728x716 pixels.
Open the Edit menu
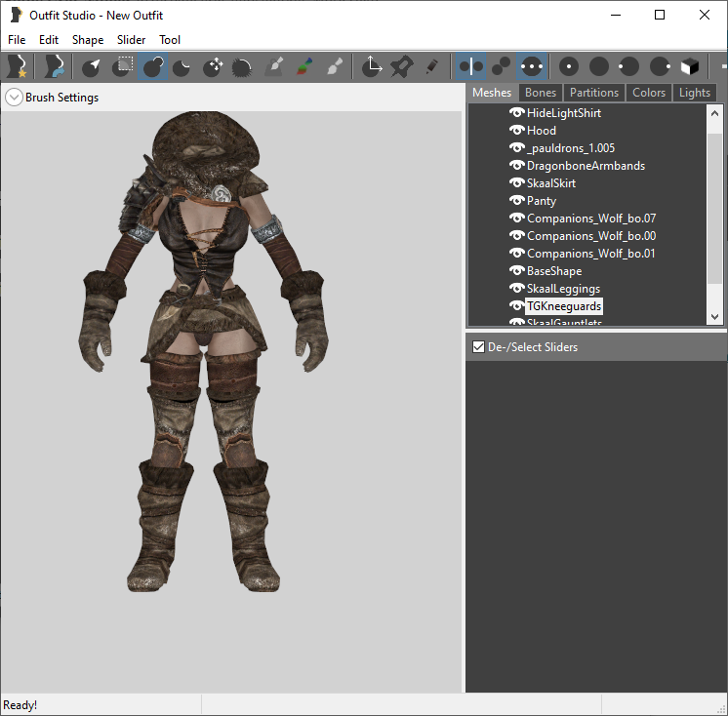(48, 40)
